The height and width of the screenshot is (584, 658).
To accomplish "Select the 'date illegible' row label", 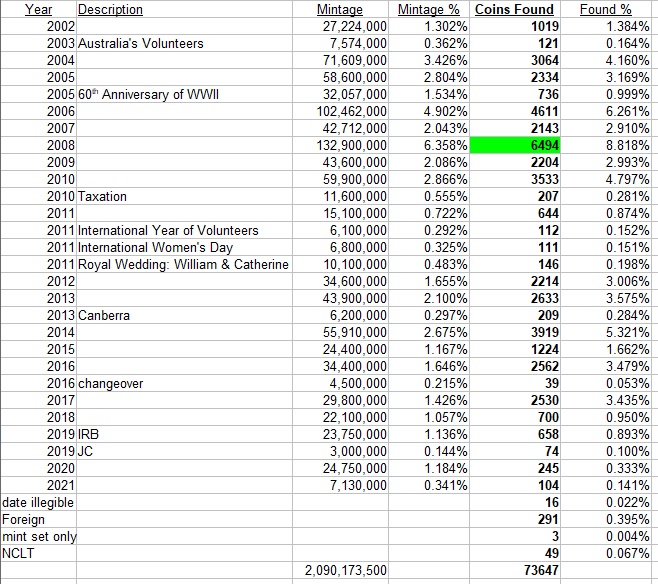I will [x=39, y=502].
